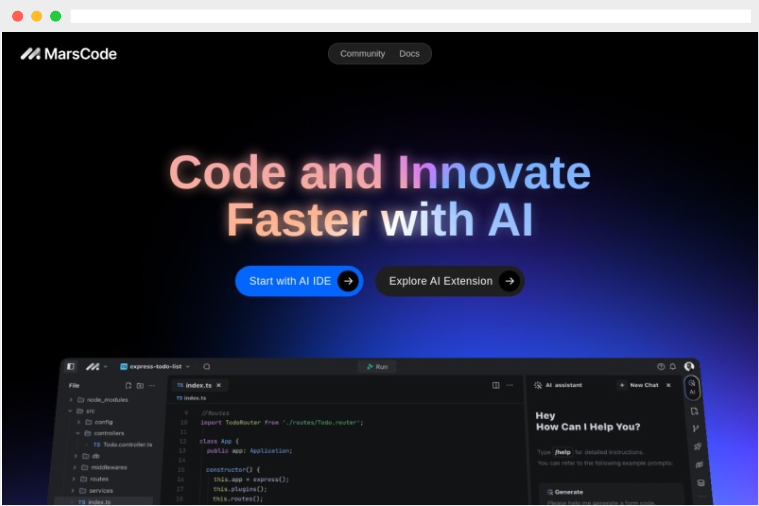Open the AI sidebar icon on right rail

click(x=692, y=388)
